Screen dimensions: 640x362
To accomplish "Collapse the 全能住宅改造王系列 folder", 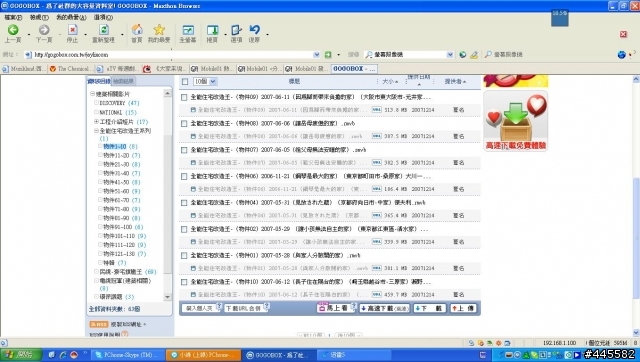I will 96,131.
